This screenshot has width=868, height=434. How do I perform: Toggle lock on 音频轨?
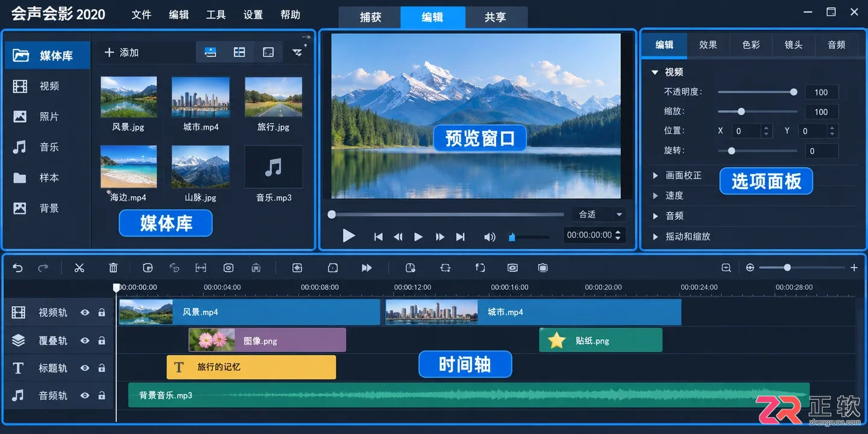click(x=101, y=395)
